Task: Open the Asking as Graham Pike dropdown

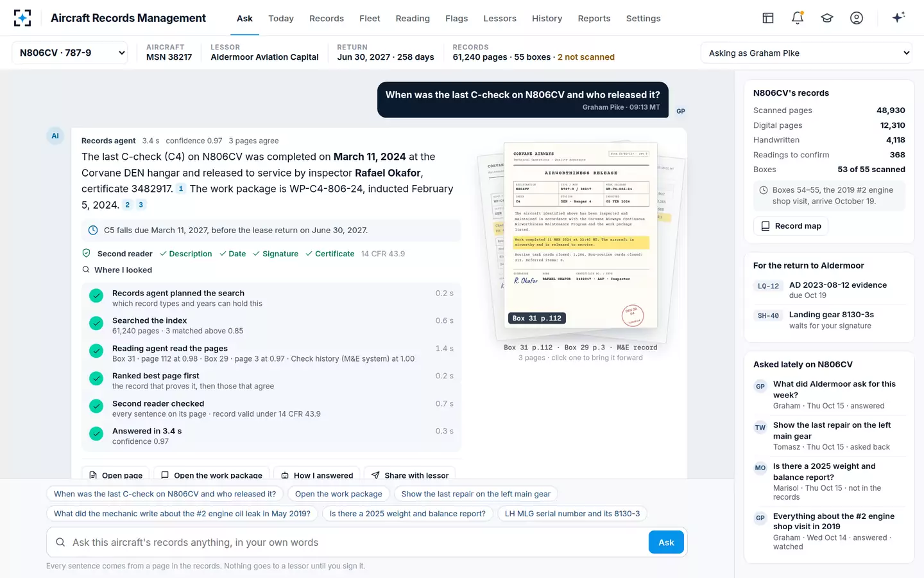Action: 807,53
